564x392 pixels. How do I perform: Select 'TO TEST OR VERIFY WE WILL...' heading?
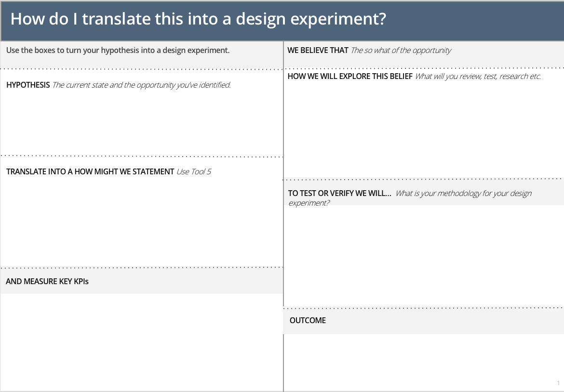pyautogui.click(x=340, y=193)
